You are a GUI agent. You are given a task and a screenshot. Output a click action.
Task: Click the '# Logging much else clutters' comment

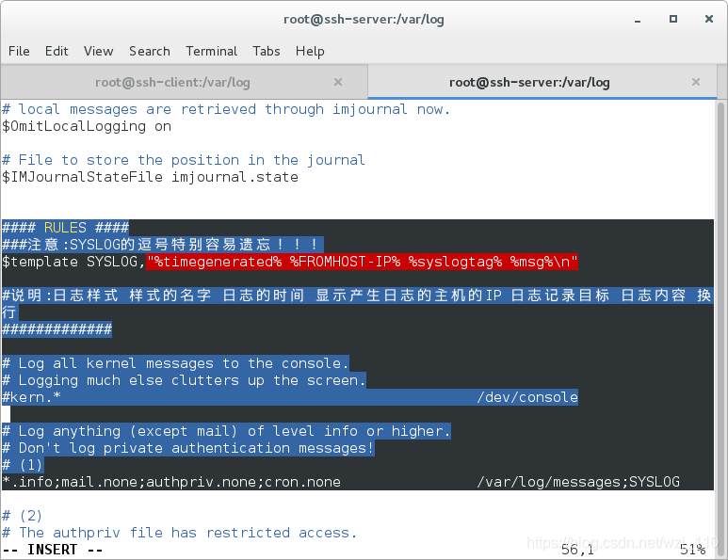pos(184,380)
